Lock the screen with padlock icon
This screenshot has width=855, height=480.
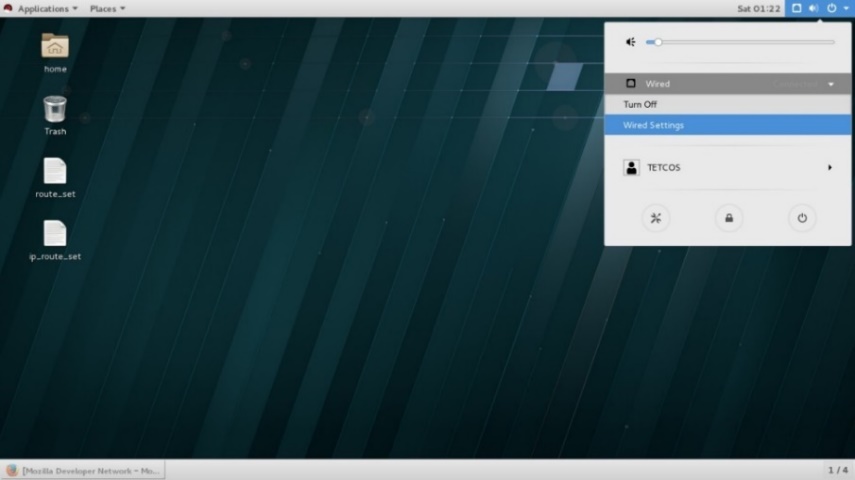729,218
